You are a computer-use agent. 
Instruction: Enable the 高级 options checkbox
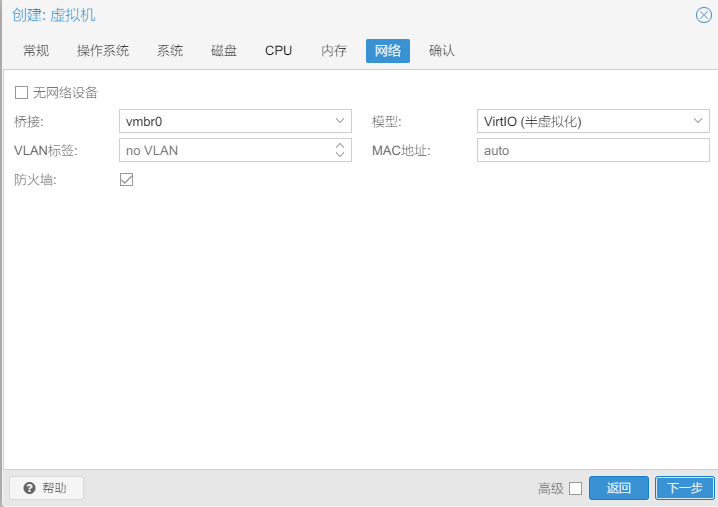pyautogui.click(x=575, y=488)
